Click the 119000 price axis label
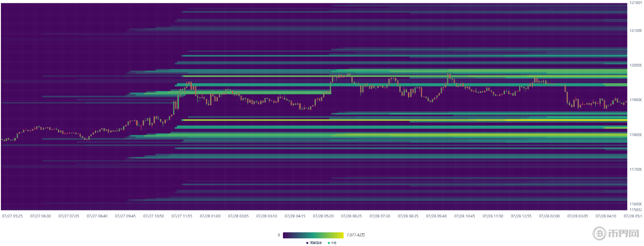The image size is (644, 246). tap(636, 100)
